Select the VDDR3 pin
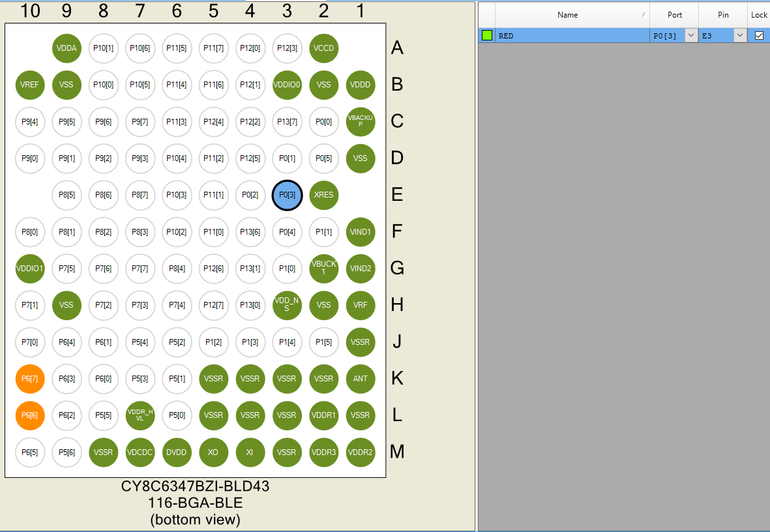This screenshot has height=532, width=770. 323,452
